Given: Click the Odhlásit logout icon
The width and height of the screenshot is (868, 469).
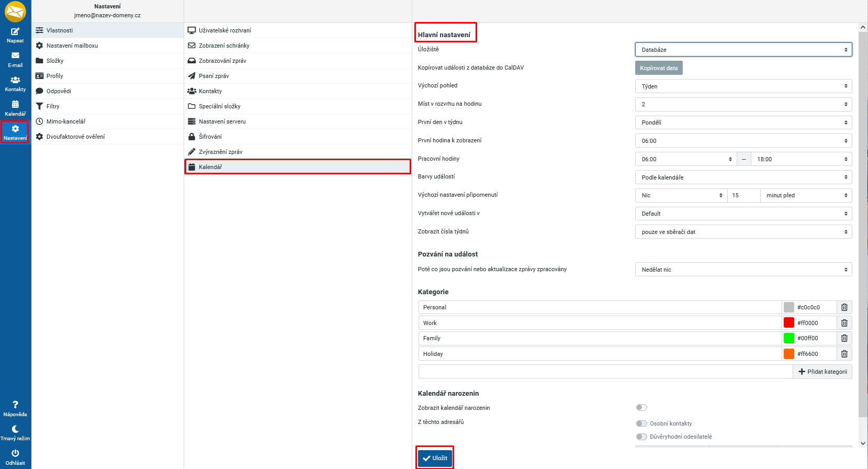Looking at the screenshot, I should coord(15,457).
